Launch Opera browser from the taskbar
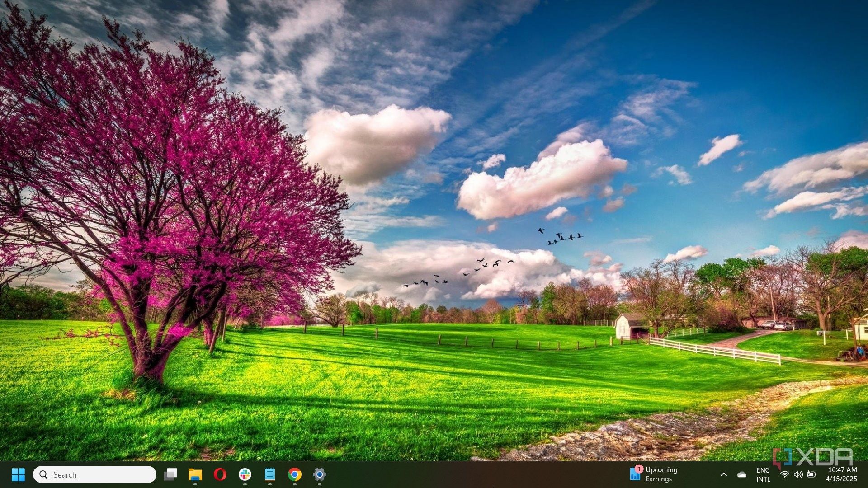This screenshot has width=868, height=488. pyautogui.click(x=220, y=475)
